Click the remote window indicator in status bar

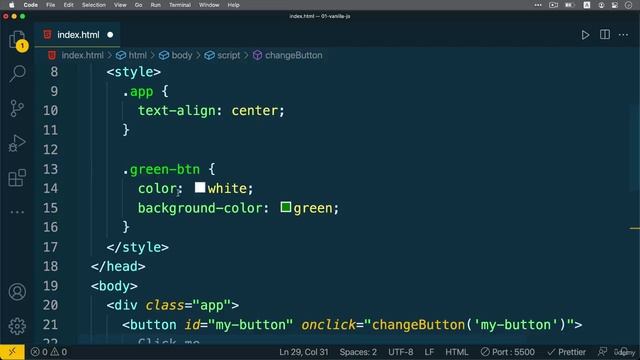12,352
